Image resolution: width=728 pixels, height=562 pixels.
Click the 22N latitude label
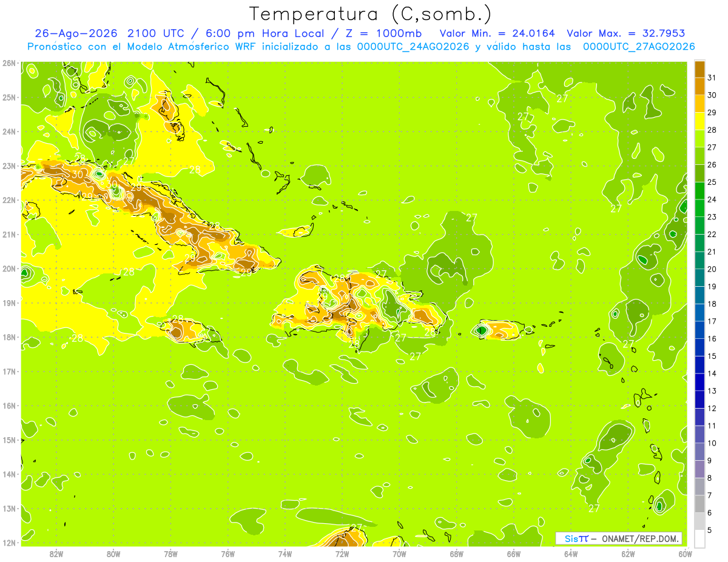pyautogui.click(x=8, y=200)
